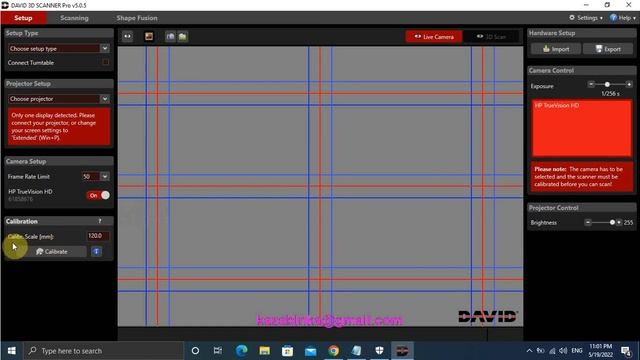Adjust the Exposure slider handle

[x=607, y=84]
